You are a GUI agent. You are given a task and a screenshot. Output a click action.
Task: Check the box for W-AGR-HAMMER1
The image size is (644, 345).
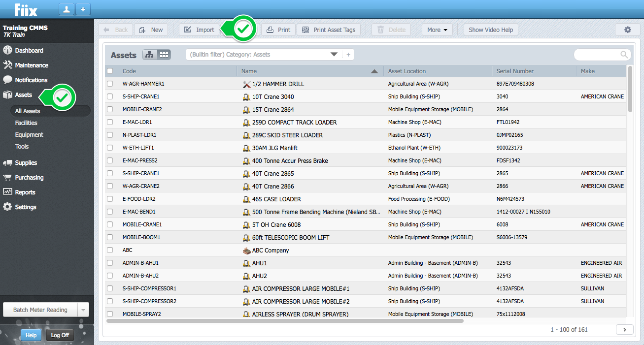110,84
